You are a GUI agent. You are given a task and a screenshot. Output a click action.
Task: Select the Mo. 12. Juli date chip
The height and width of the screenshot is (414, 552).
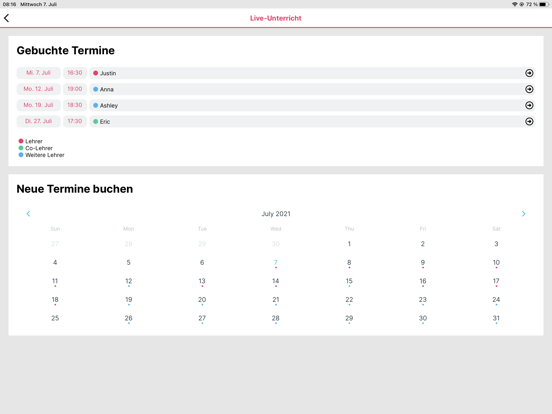click(38, 89)
